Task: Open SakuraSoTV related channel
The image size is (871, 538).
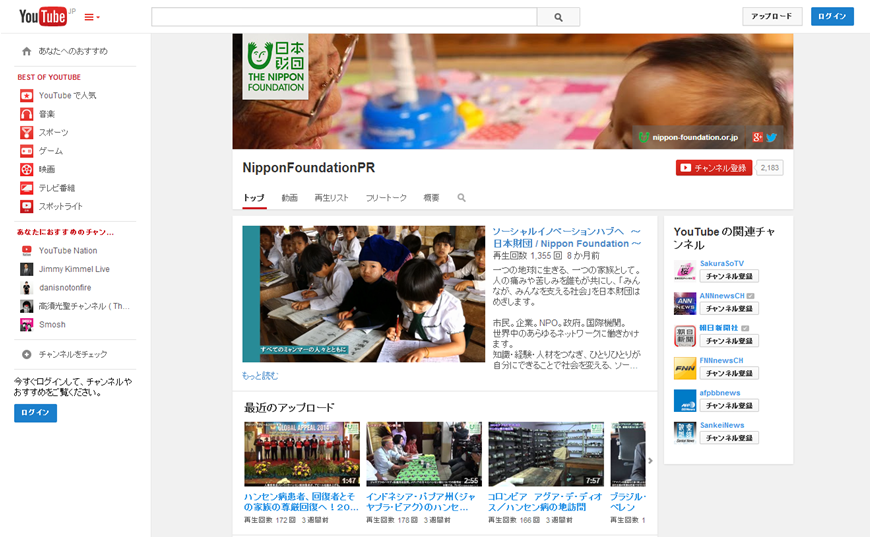Action: click(722, 264)
